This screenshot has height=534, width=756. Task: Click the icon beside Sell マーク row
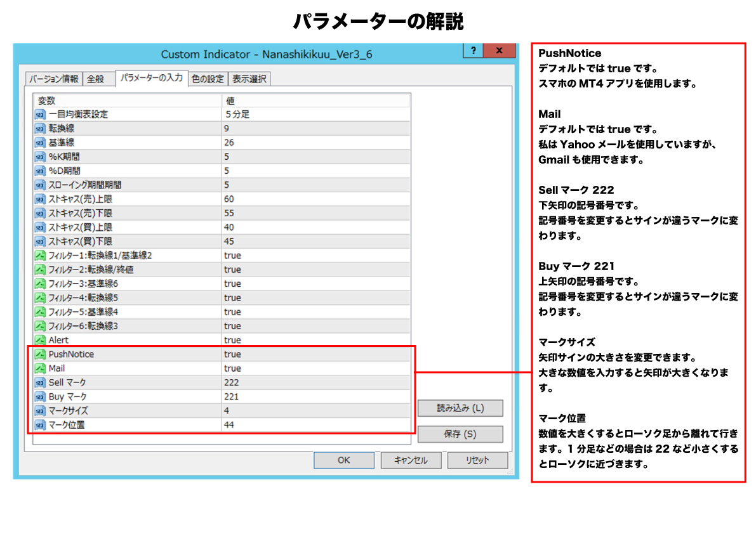pos(40,383)
